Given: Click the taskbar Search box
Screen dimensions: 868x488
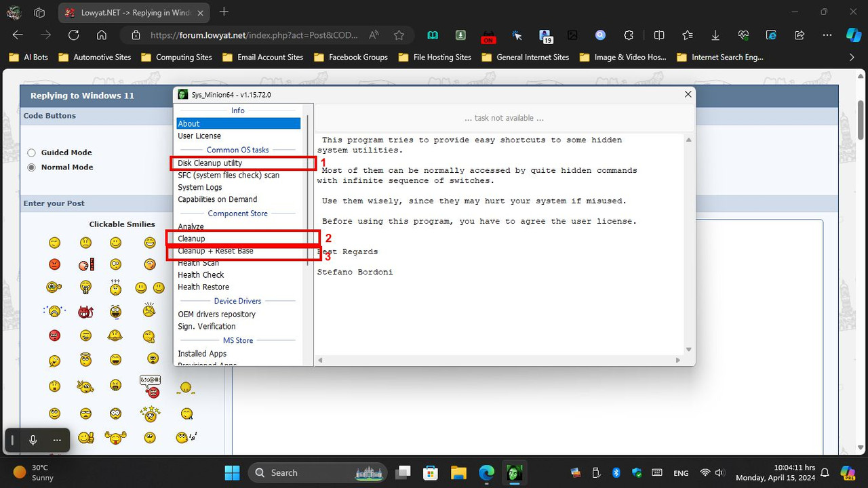Looking at the screenshot, I should pyautogui.click(x=317, y=472).
